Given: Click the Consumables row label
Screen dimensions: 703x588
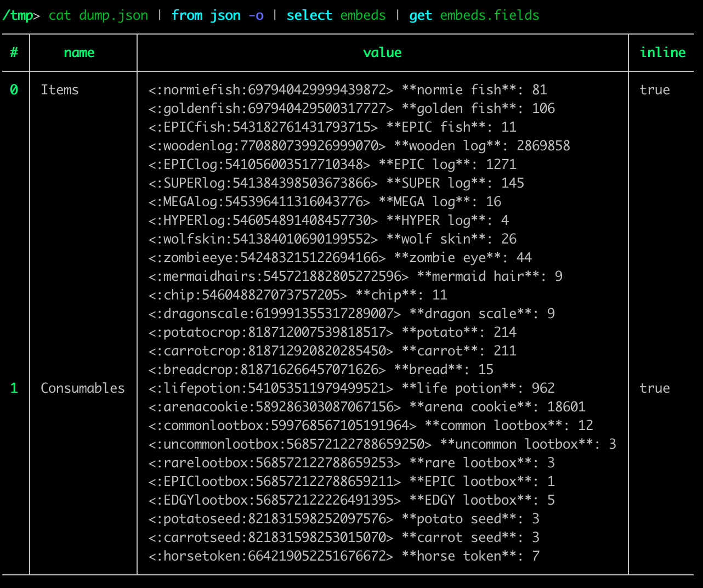Looking at the screenshot, I should 82,388.
